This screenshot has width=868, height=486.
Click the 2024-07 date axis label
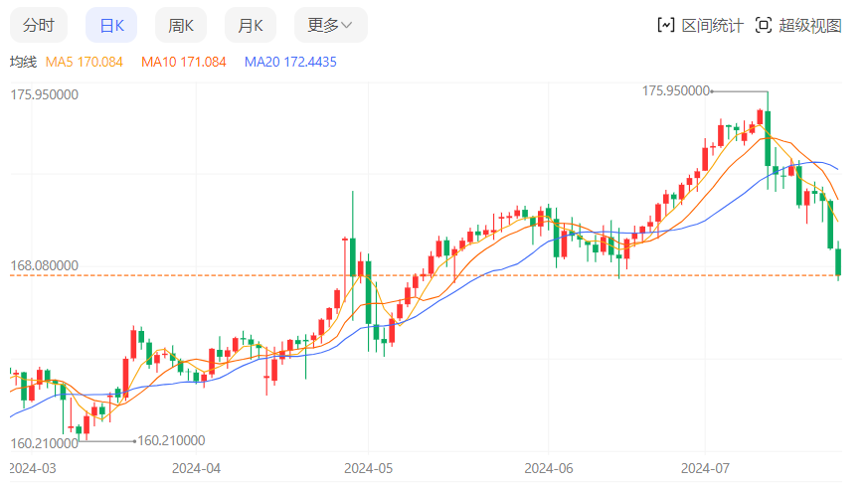click(705, 466)
